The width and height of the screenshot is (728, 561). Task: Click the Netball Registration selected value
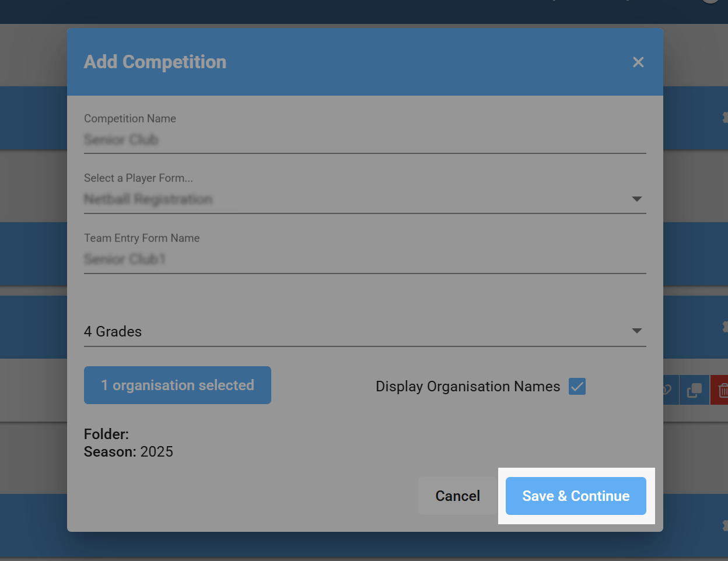pyautogui.click(x=148, y=199)
